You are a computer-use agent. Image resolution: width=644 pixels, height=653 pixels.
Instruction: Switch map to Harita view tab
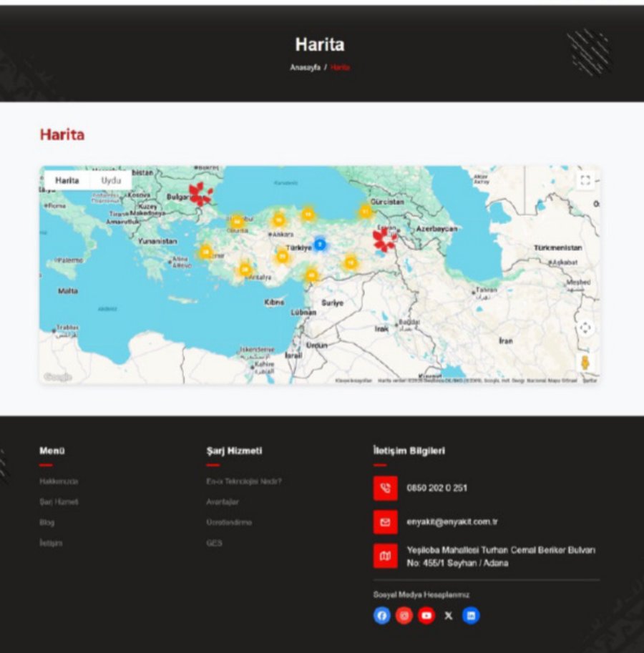tap(67, 180)
